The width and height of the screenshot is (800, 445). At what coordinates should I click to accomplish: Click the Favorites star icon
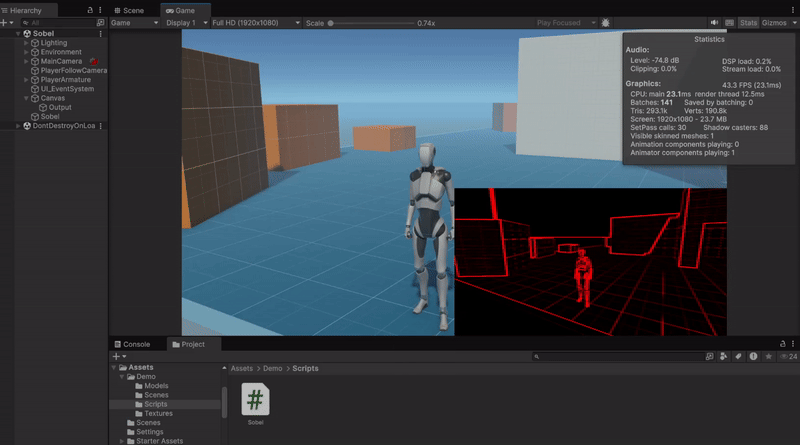pos(768,357)
